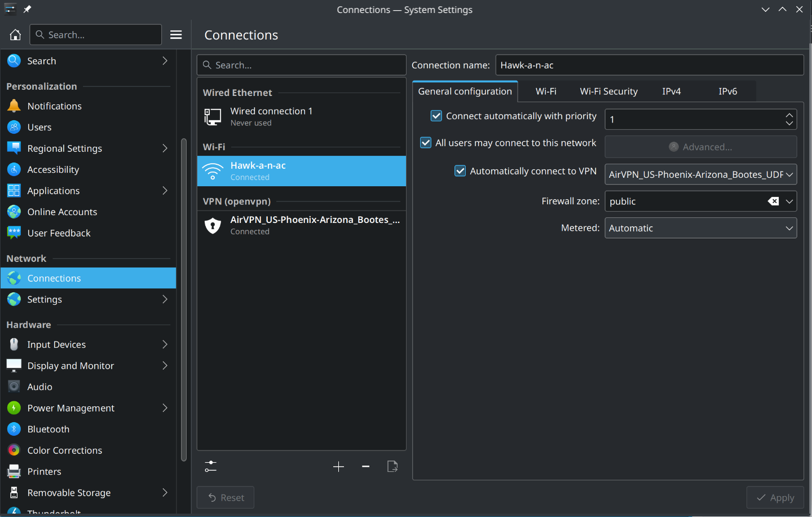Screen dimensions: 812x517
Task: Open Removable Storage icon entry
Action: coord(14,493)
